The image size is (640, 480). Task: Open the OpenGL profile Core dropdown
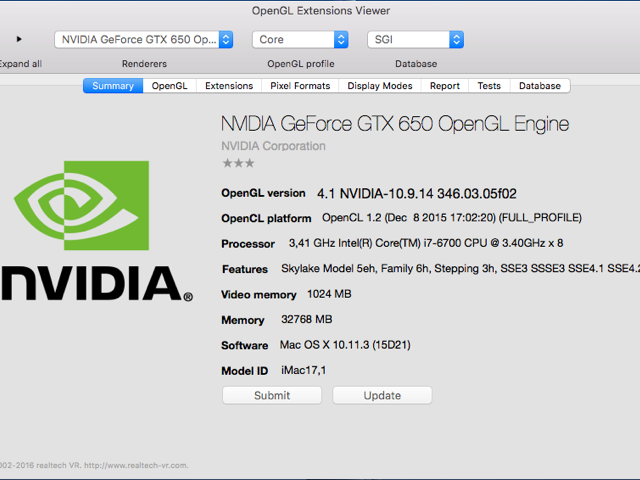[x=300, y=40]
